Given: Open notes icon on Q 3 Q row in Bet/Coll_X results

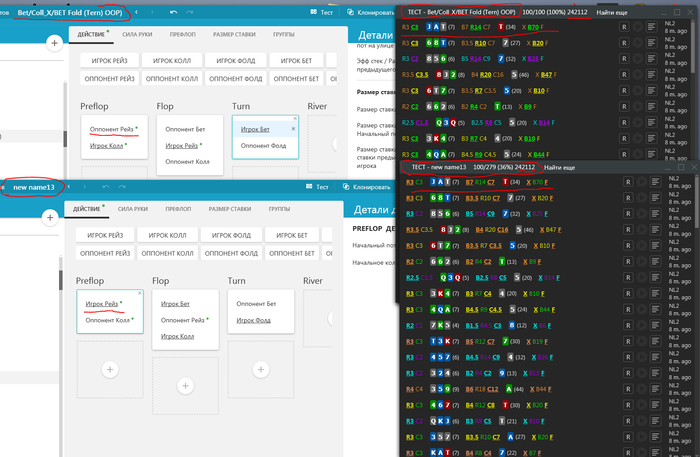Looking at the screenshot, I should pos(651,122).
